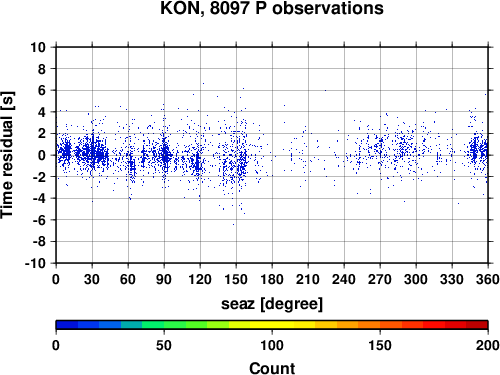The width and height of the screenshot is (500, 375).
Task: Click the Time residual y-axis label
Action: [7, 155]
